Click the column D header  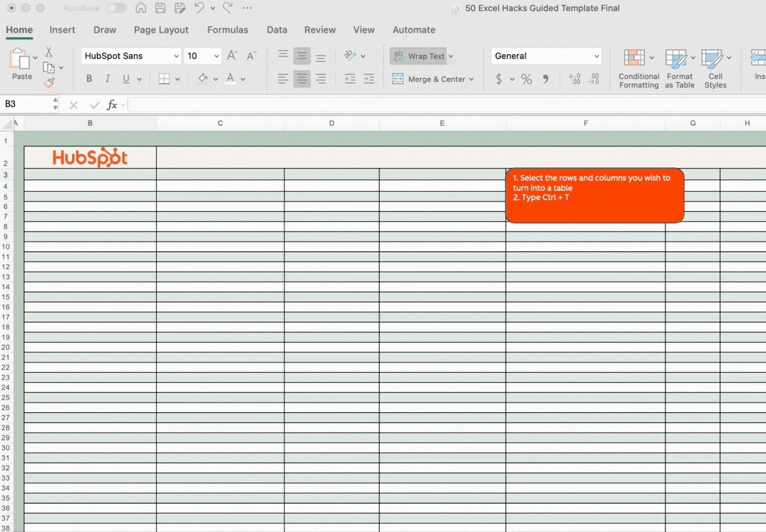click(x=332, y=123)
